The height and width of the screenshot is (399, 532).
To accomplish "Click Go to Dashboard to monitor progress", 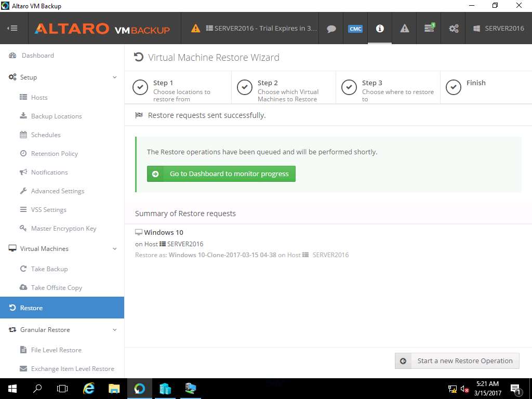I will (x=221, y=174).
